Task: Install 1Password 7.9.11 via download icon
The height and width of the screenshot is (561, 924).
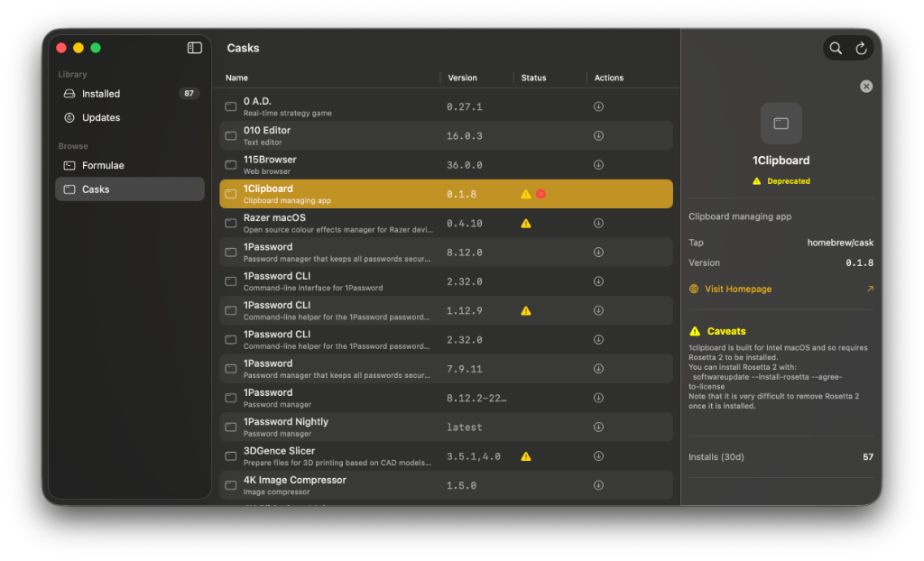Action: [598, 369]
